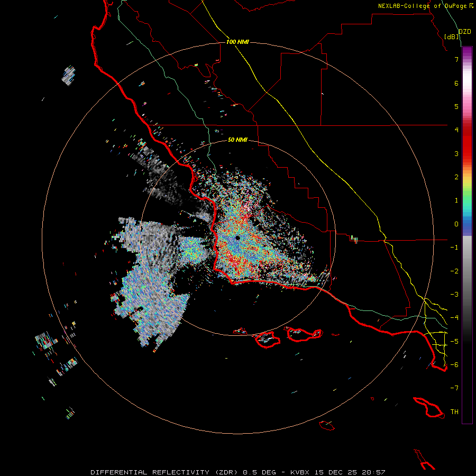Click the 50 NMI range ring label
This screenshot has height=476, width=476.
pos(237,140)
